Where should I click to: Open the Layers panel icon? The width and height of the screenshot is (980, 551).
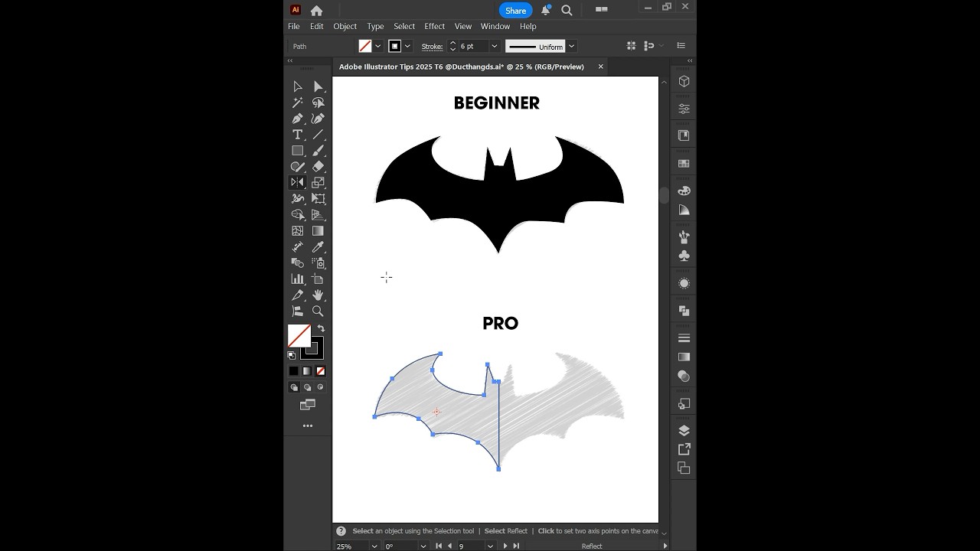click(x=684, y=430)
